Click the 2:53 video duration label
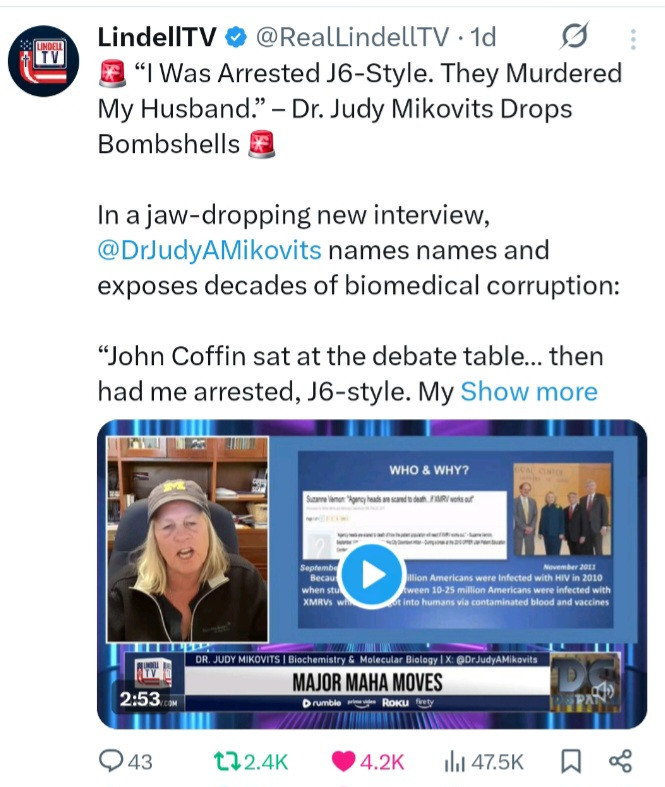 coord(140,699)
